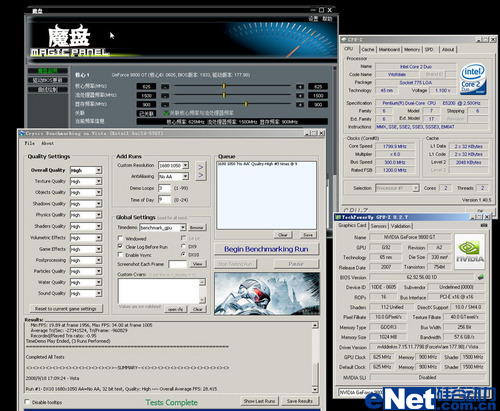The image size is (500, 411).
Task: Click Custom Cvars box scroll-down arrow
Action: pos(202,300)
